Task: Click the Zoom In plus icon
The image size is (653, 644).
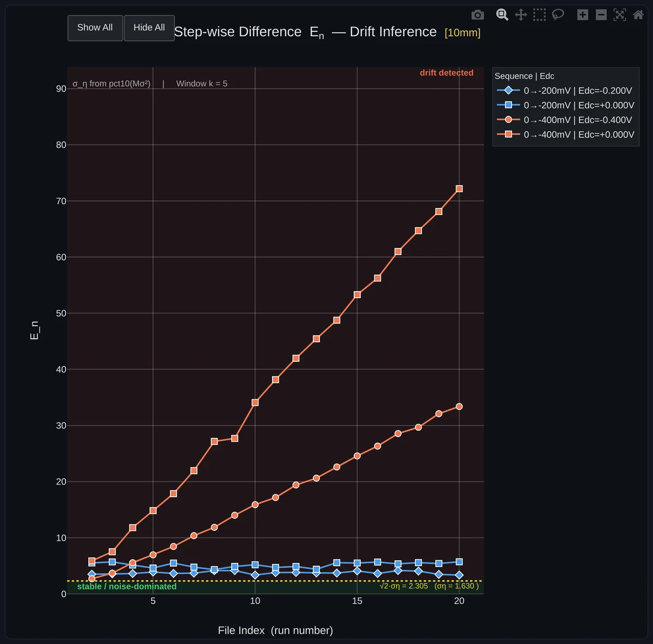Action: (x=583, y=15)
